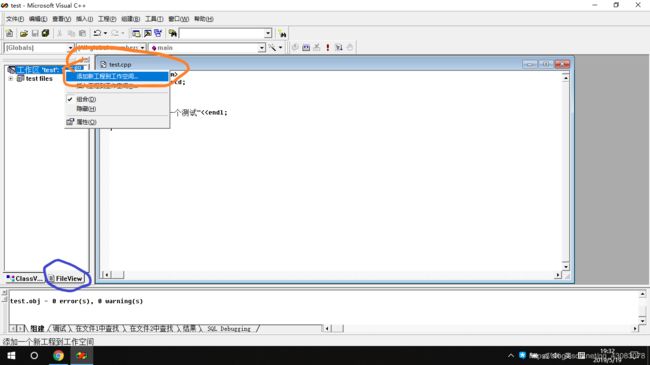
Task: Open the Undo history dropdown arrow
Action: pyautogui.click(x=105, y=33)
